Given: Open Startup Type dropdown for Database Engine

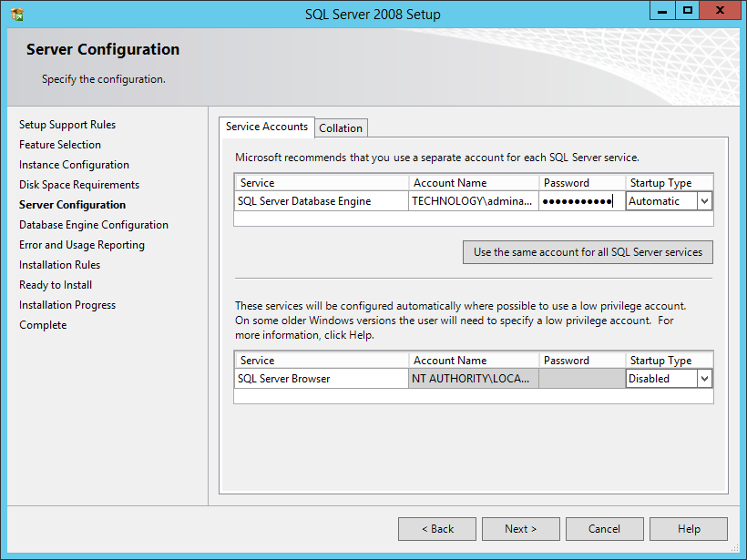Looking at the screenshot, I should pyautogui.click(x=704, y=201).
